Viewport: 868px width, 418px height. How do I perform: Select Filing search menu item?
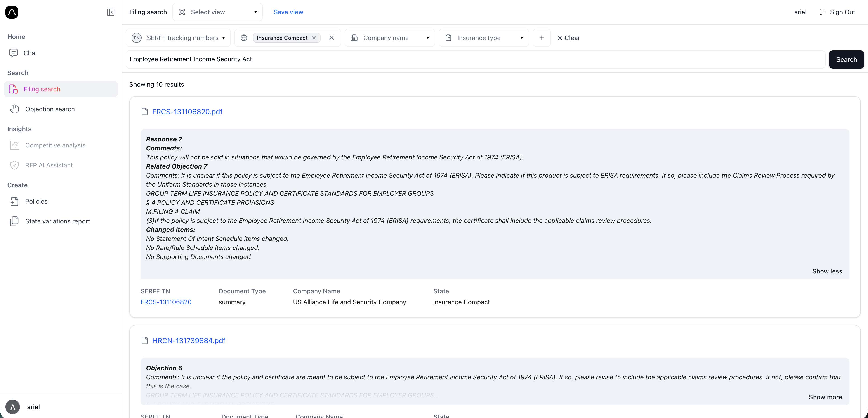[x=42, y=89]
